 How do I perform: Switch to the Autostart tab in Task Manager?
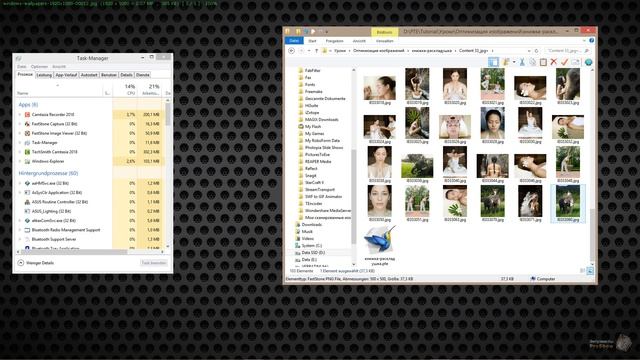[89, 75]
